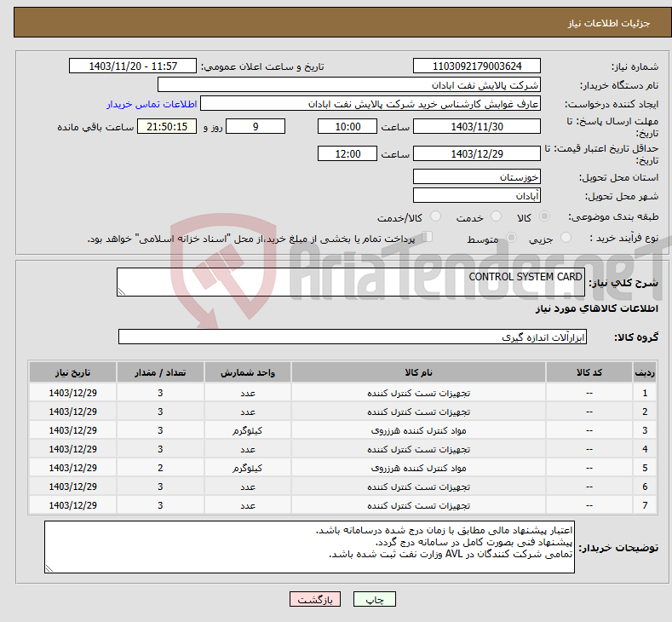Click the remaining days field showing 9
672x622 pixels.
point(256,126)
